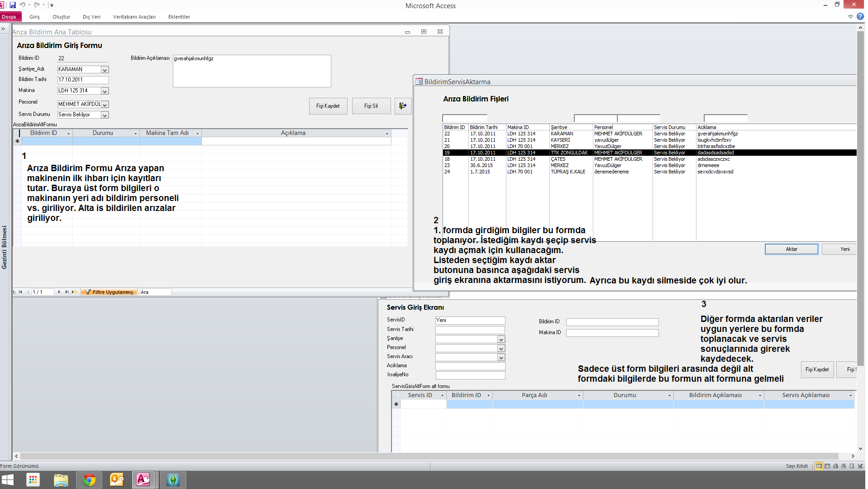Click the Fişi Kaydet button in Arıza form
This screenshot has width=868, height=489.
[328, 106]
